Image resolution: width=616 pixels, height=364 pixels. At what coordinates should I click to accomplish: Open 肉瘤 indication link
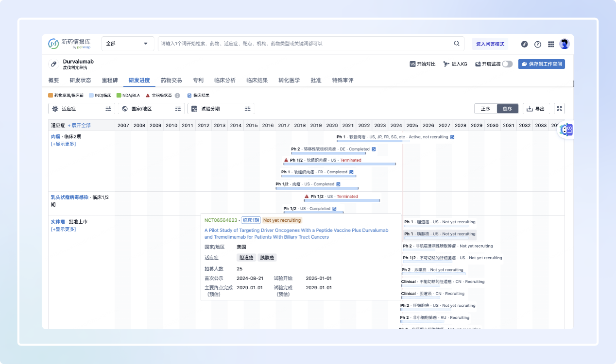pyautogui.click(x=55, y=136)
